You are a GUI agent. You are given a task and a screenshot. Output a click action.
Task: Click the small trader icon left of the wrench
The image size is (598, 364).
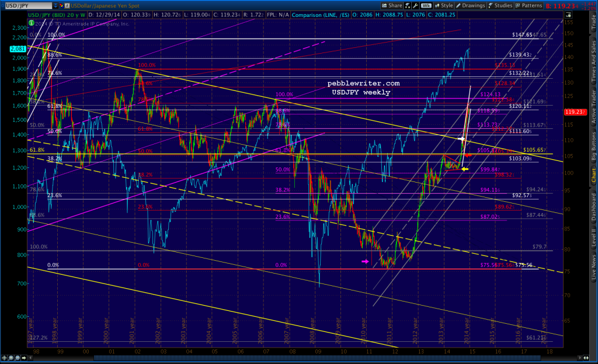click(408, 4)
